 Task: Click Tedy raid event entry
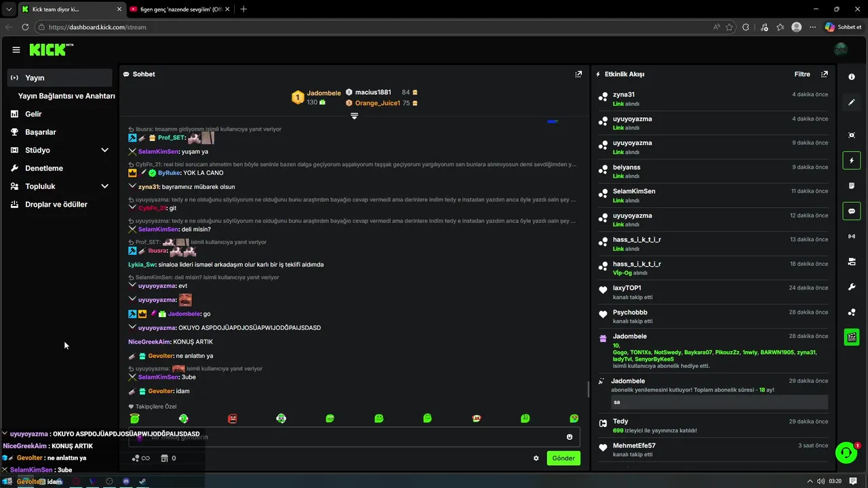tap(713, 426)
